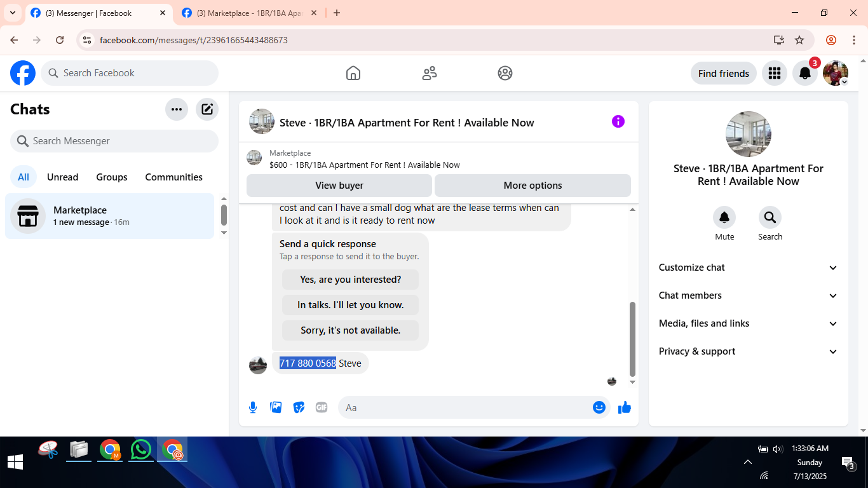Click the Find friends button

(724, 73)
